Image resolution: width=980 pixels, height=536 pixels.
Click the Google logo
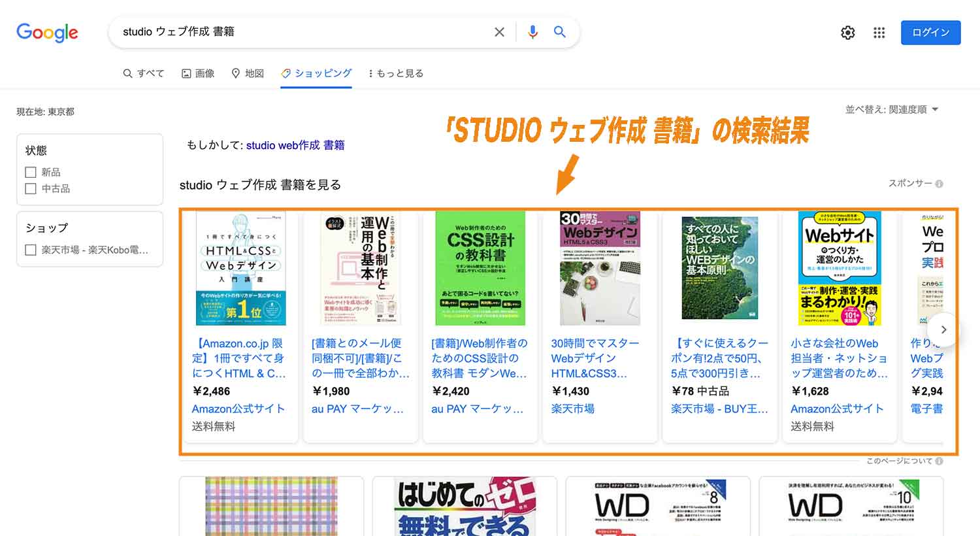point(47,32)
